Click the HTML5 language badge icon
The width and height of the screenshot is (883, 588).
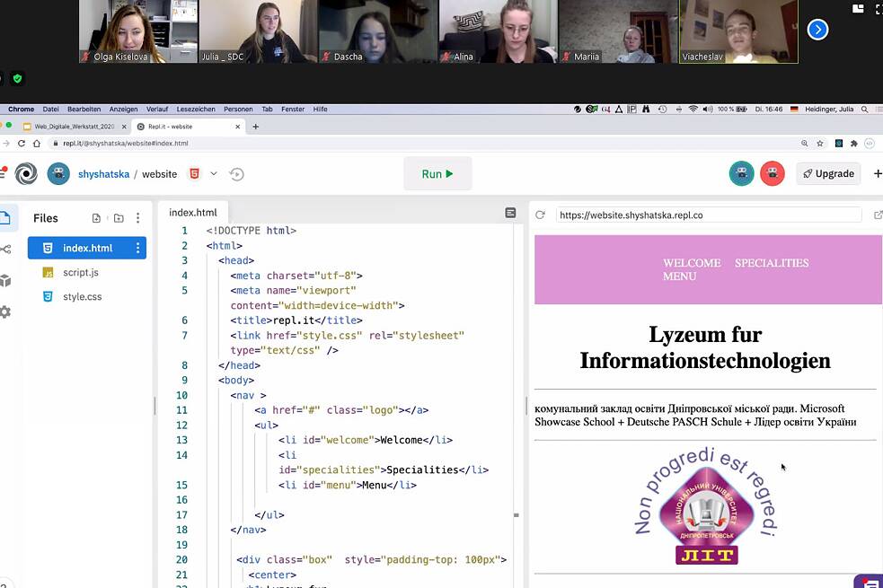[194, 174]
